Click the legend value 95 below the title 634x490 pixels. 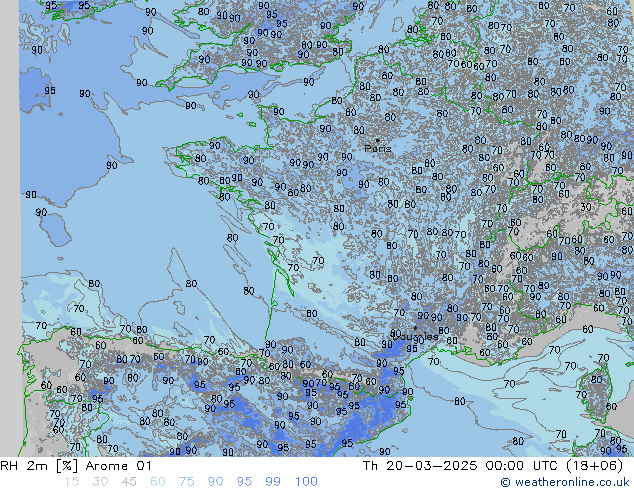[x=244, y=482]
